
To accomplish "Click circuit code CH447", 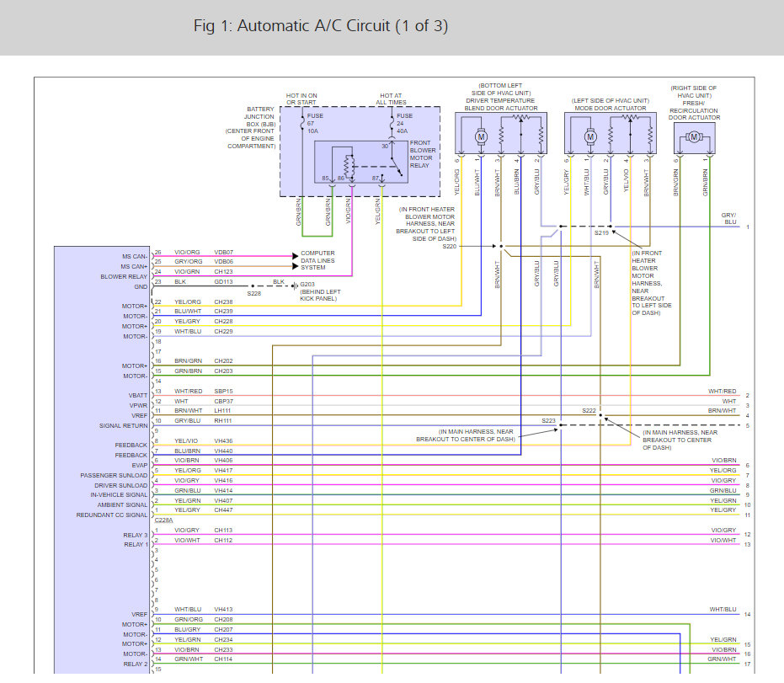I will tap(223, 510).
